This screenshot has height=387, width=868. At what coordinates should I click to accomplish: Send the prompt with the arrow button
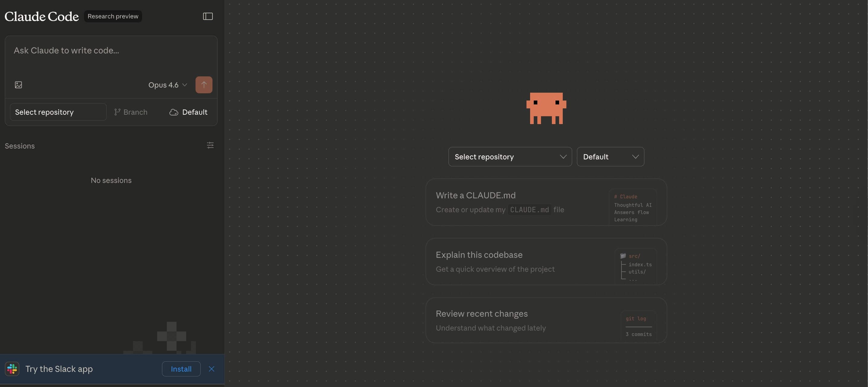pos(203,85)
